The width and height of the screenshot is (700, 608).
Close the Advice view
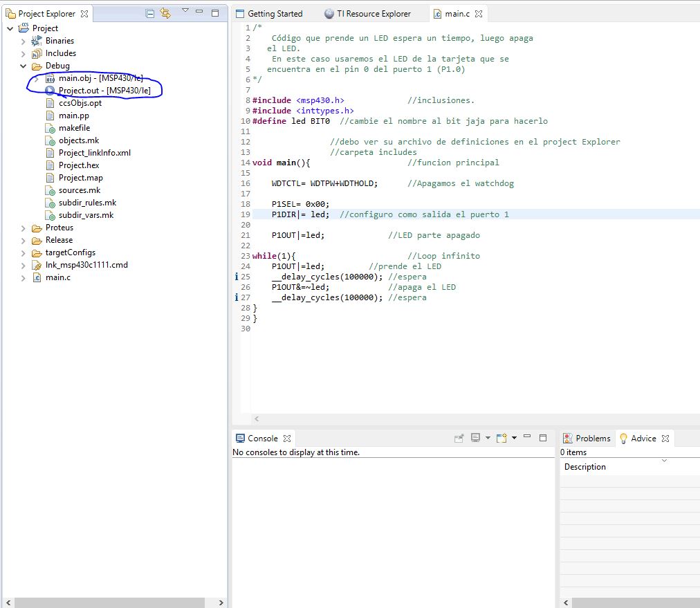(665, 439)
